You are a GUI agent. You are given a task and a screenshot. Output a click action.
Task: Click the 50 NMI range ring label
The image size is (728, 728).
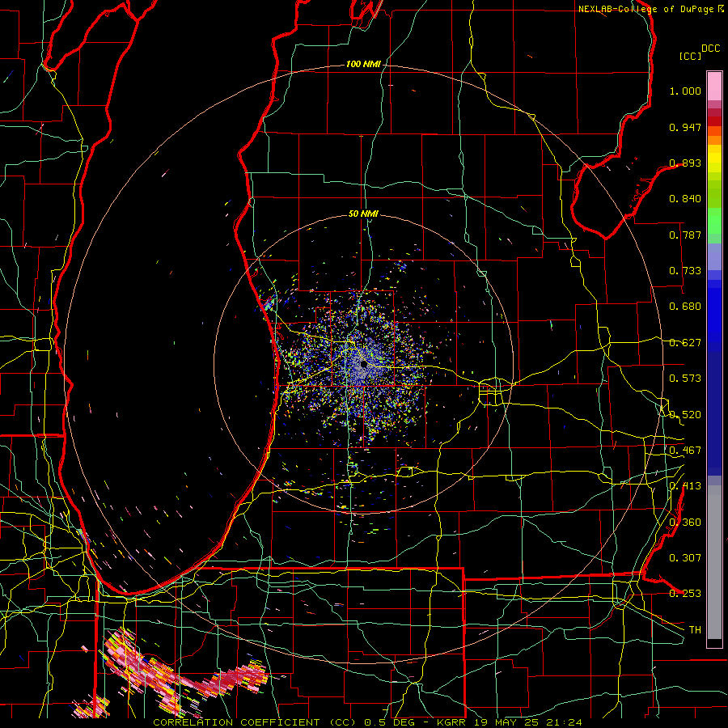(x=363, y=214)
